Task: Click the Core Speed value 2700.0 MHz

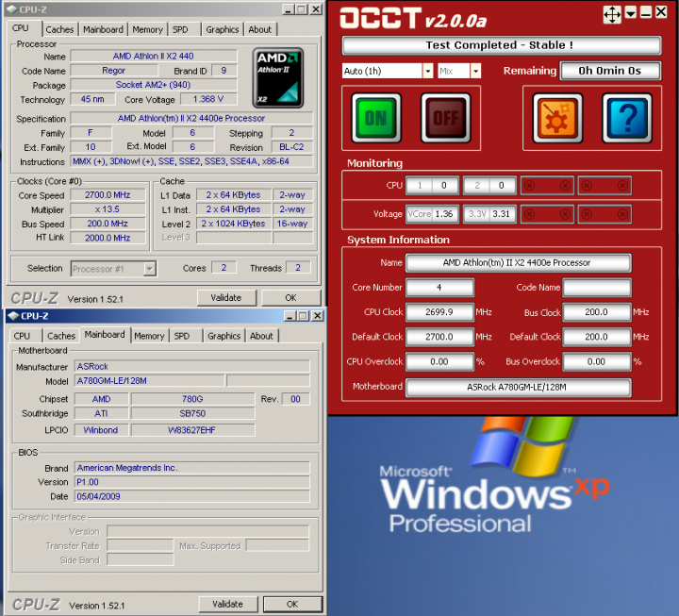Action: click(108, 195)
